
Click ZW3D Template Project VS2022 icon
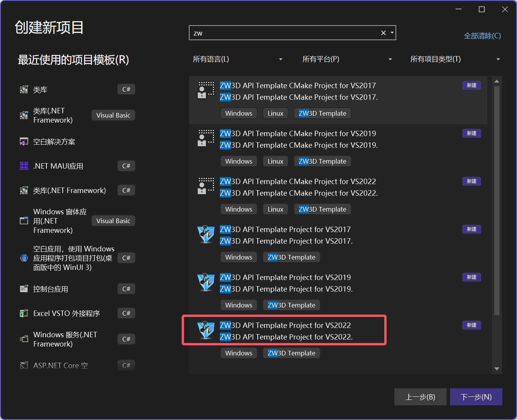coord(206,330)
